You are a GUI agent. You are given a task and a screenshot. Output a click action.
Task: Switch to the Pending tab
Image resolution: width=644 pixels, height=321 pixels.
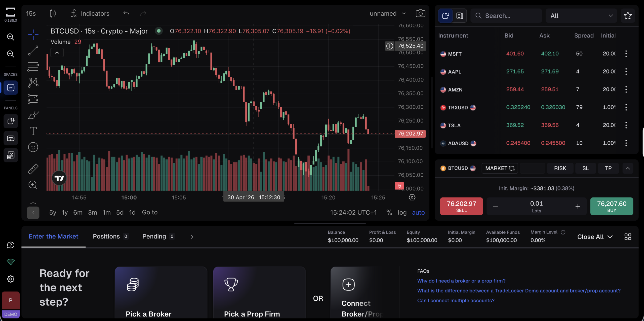coord(158,236)
